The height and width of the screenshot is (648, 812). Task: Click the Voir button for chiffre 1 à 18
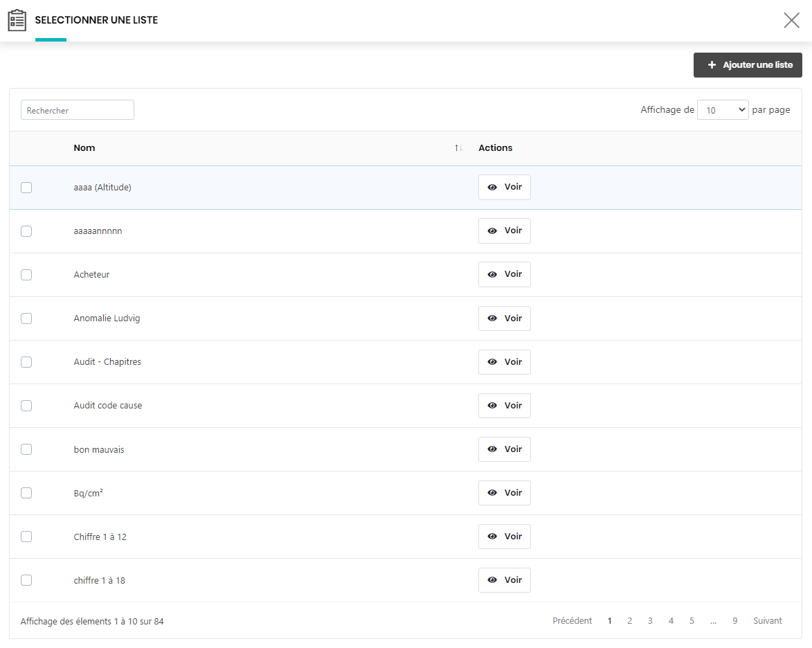[x=504, y=580]
